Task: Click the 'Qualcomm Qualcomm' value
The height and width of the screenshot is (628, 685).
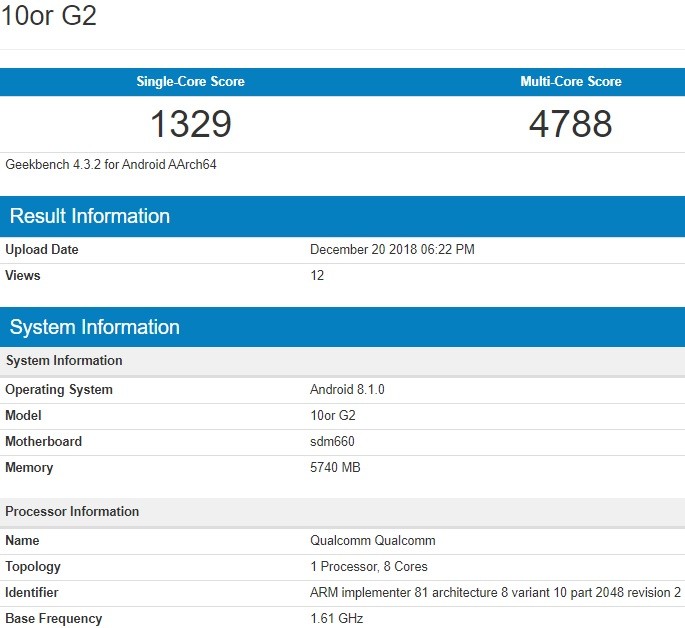Action: (x=373, y=541)
